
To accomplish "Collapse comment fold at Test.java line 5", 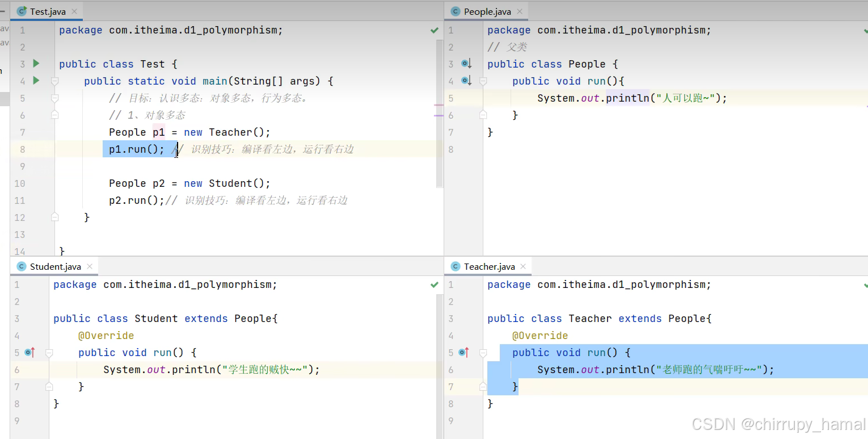I will [x=55, y=98].
